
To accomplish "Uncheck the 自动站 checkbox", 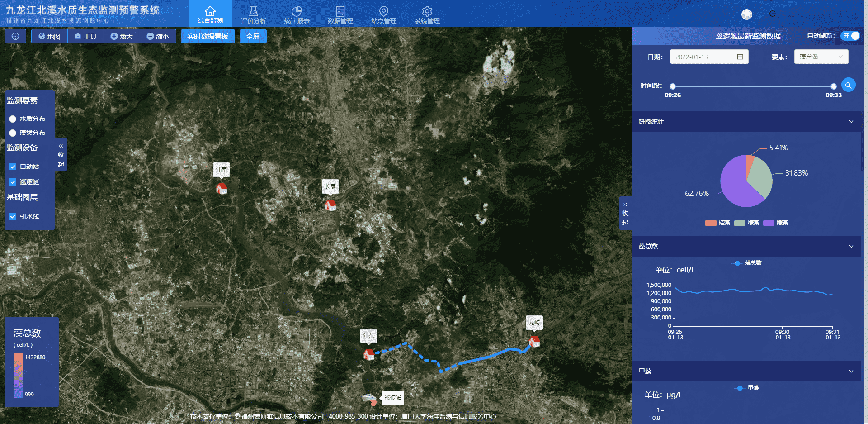I will (13, 167).
